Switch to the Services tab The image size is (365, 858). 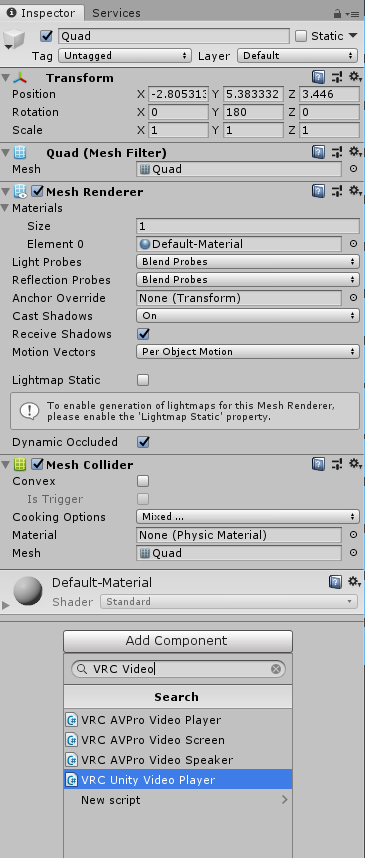[116, 13]
